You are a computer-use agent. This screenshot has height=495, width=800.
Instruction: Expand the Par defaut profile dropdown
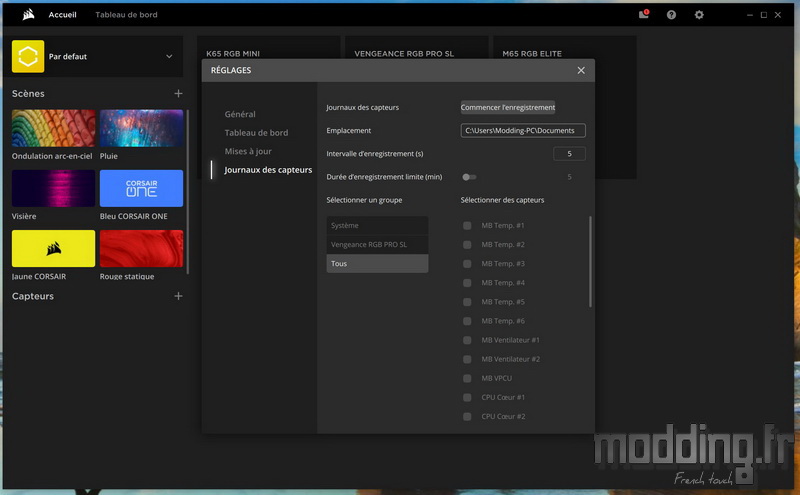coord(169,57)
